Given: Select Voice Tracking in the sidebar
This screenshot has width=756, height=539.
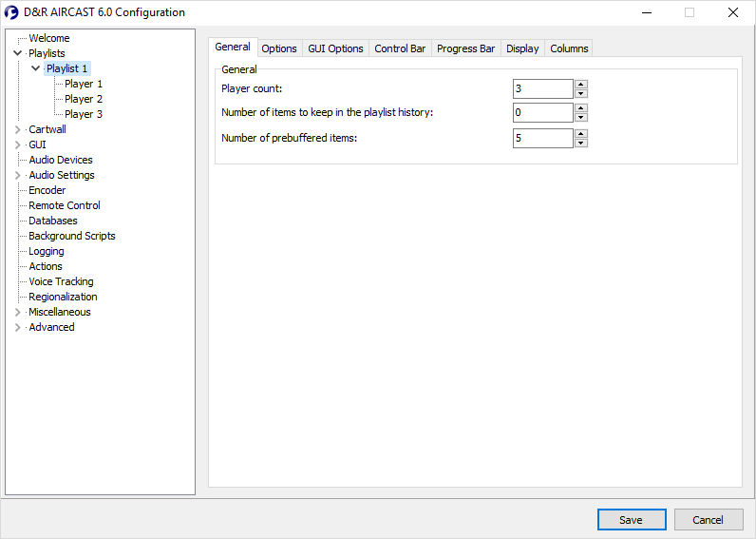Looking at the screenshot, I should (61, 281).
